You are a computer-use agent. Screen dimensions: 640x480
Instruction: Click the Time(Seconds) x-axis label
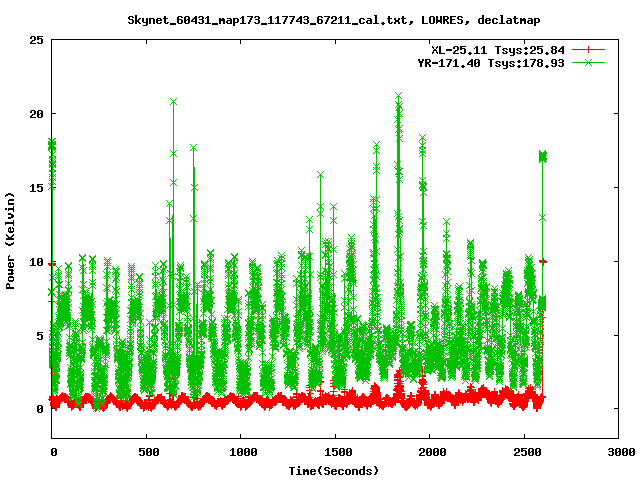pyautogui.click(x=334, y=471)
